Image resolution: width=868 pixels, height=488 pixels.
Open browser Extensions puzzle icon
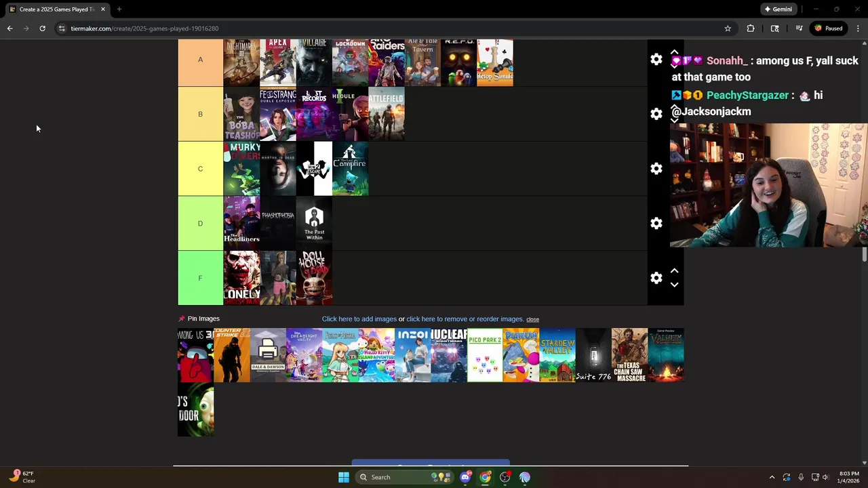click(751, 28)
